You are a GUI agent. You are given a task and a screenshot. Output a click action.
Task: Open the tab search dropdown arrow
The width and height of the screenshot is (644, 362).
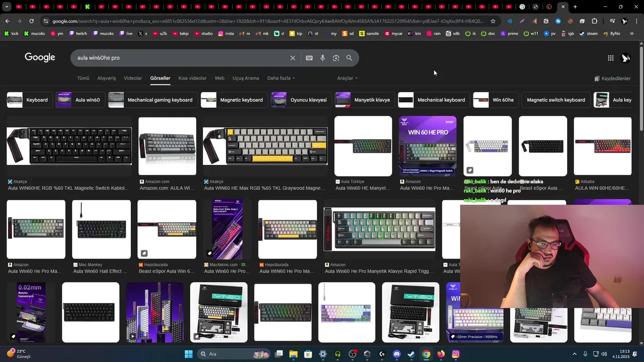point(6,7)
